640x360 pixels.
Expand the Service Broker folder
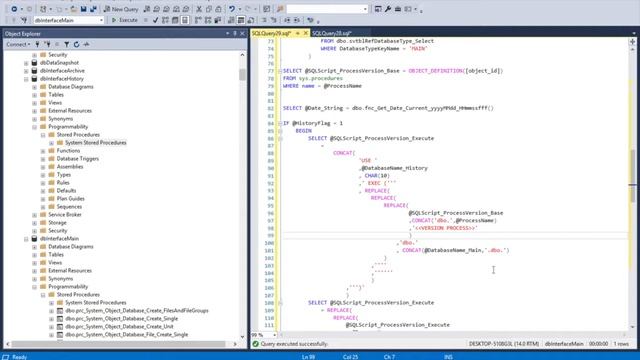pos(35,215)
